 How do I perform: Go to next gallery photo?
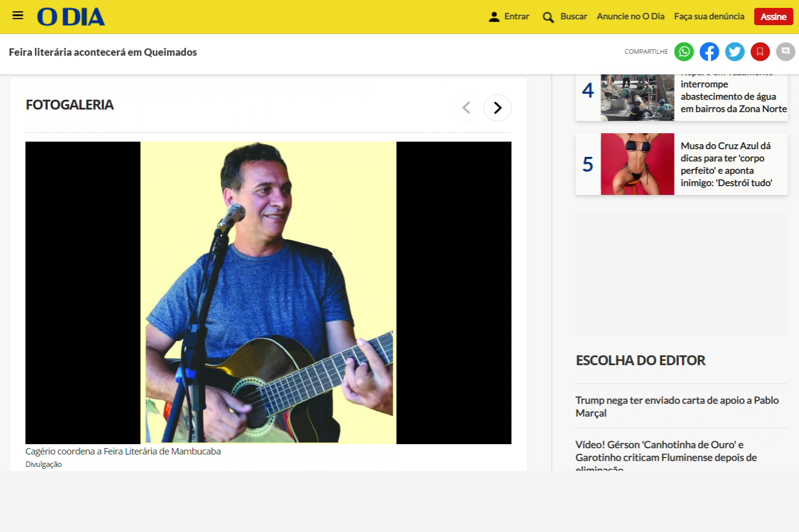point(497,108)
